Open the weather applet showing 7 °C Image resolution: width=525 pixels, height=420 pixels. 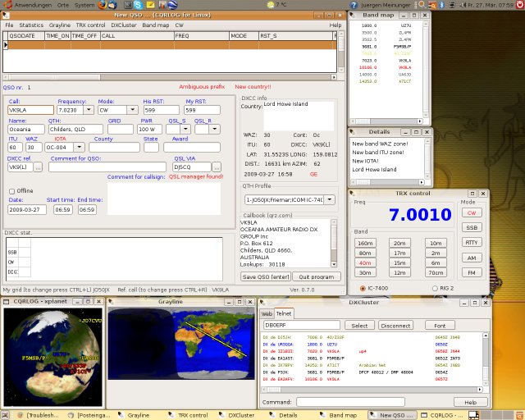point(276,5)
